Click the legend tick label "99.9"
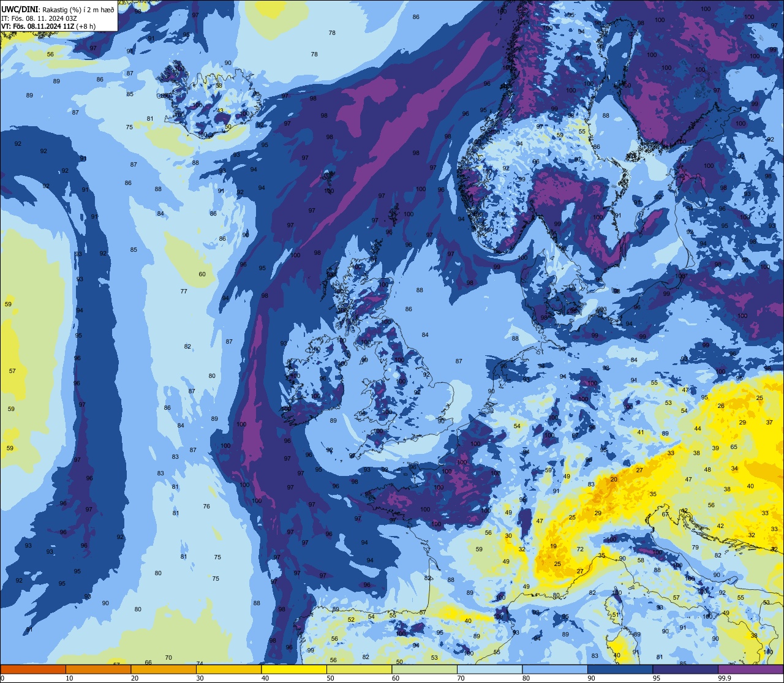Image resolution: width=784 pixels, height=683 pixels. [x=725, y=678]
